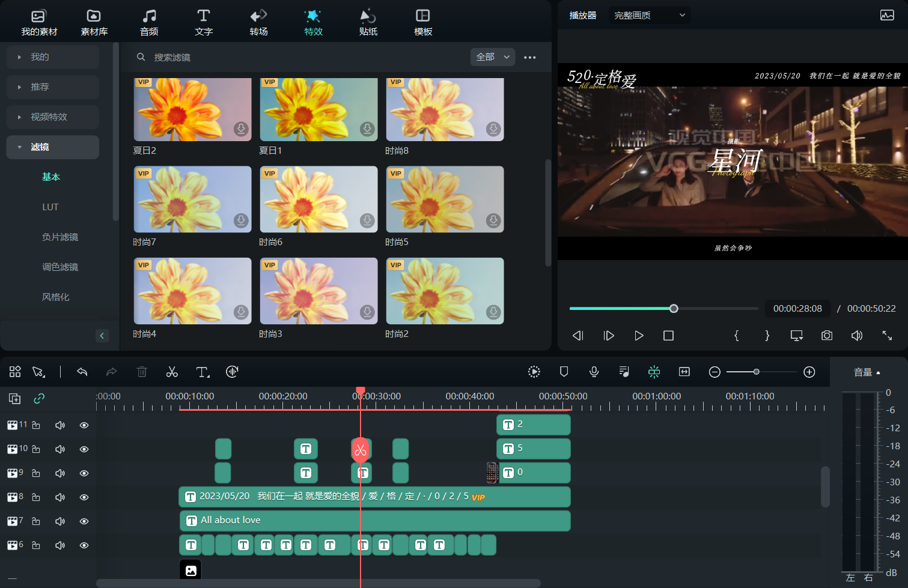Open the 贴纸 tab
This screenshot has width=908, height=588.
click(x=368, y=22)
